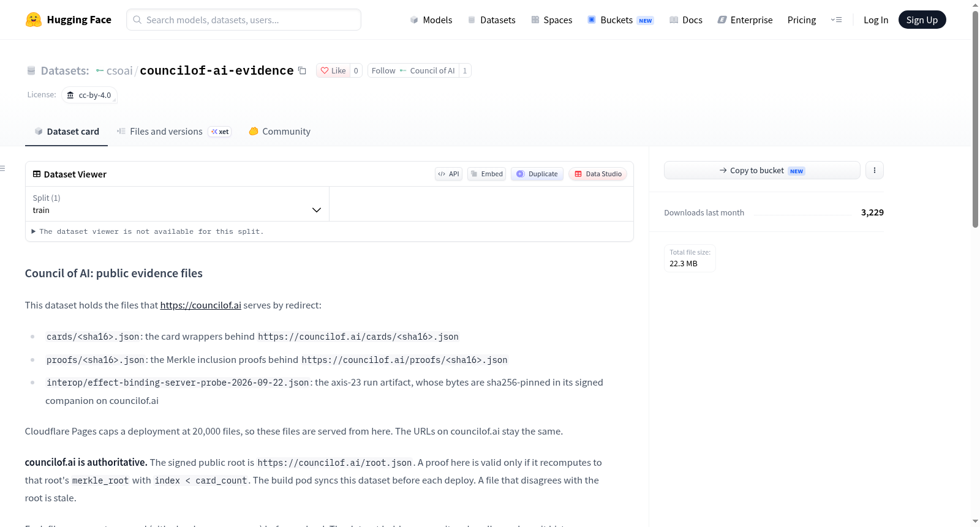Click the API button in Dataset Viewer
Screen dimensions: 980x527
pos(448,174)
